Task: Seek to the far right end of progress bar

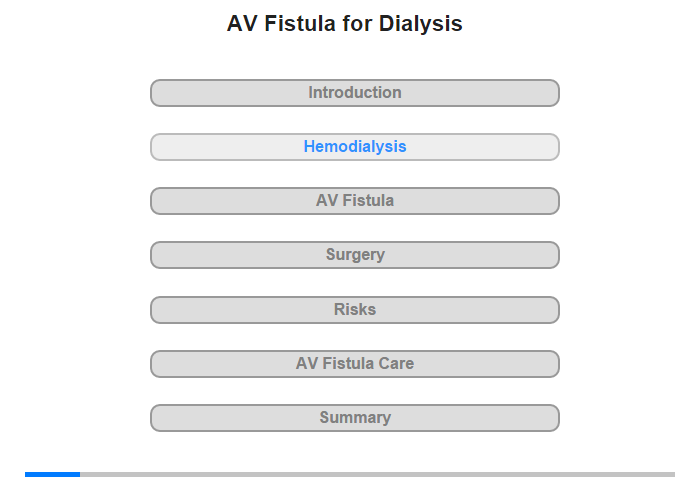Action: click(673, 474)
